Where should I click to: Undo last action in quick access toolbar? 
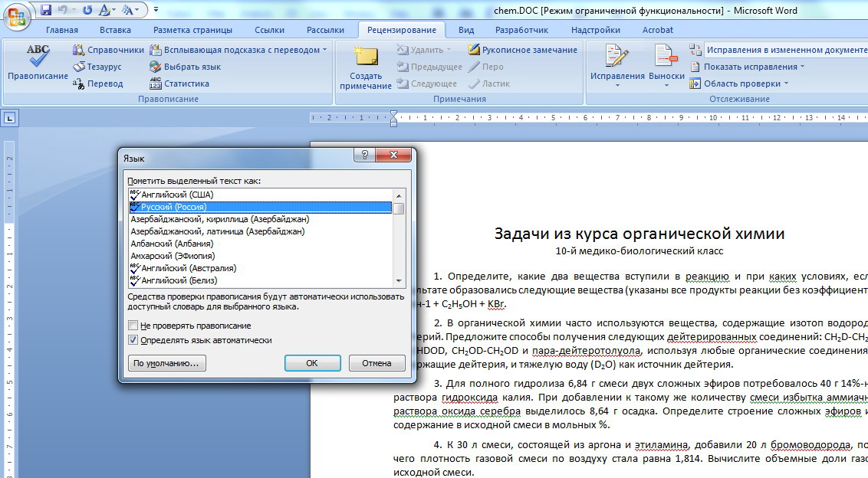[x=63, y=10]
